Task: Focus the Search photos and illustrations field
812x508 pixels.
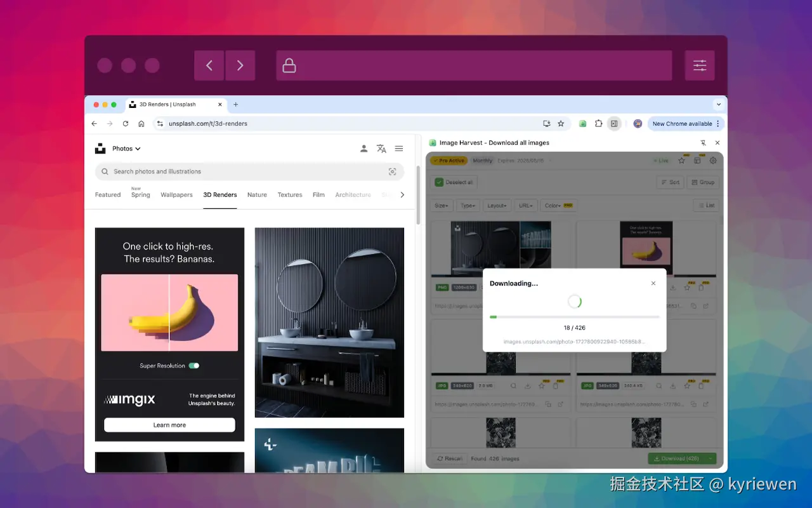Action: [x=249, y=171]
